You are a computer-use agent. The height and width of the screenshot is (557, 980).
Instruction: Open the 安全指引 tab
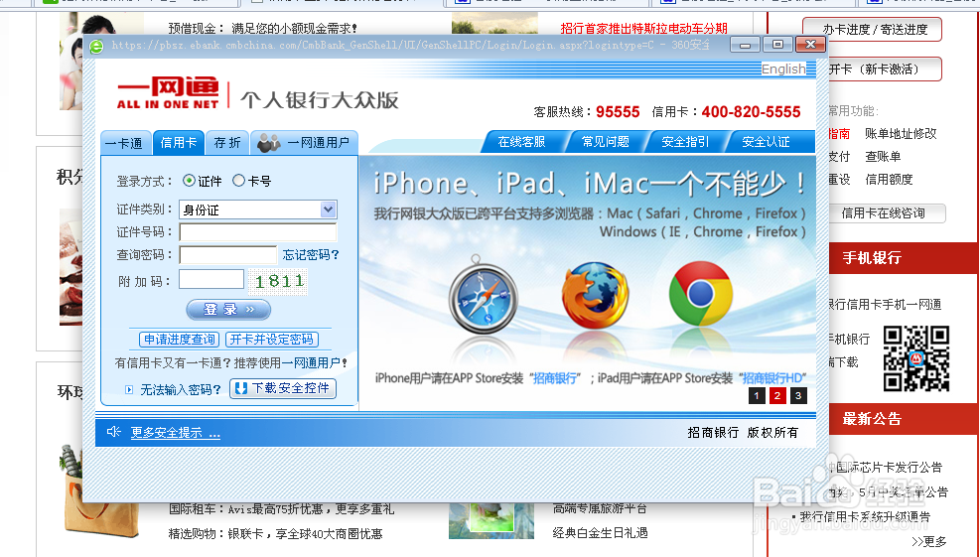[685, 142]
